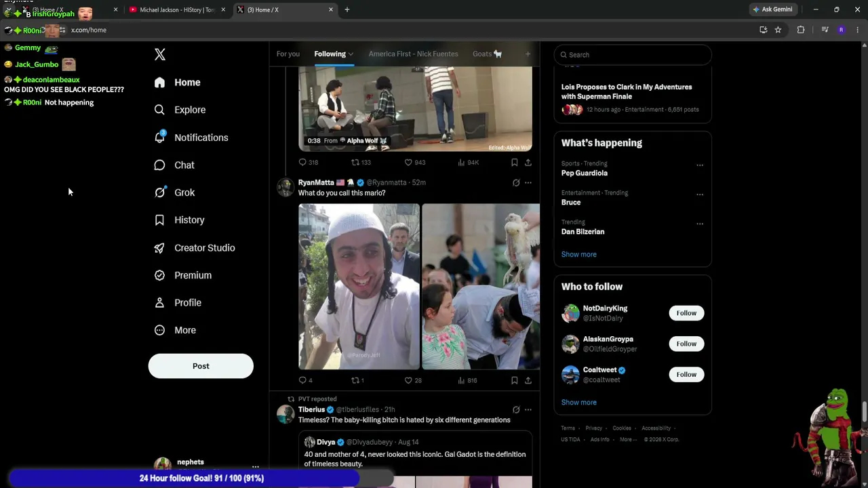Play the 0:38 Alpha Wolf video
Screen dimensions: 868x488
coord(416,108)
